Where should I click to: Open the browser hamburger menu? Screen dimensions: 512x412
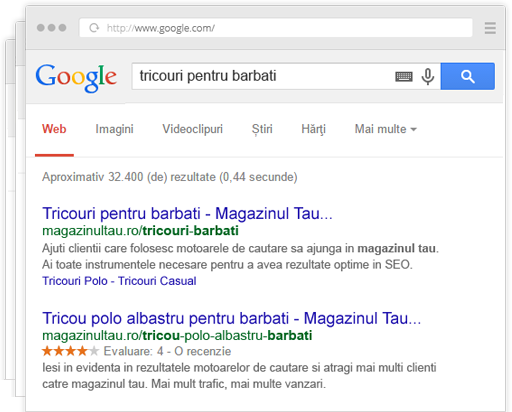[490, 28]
